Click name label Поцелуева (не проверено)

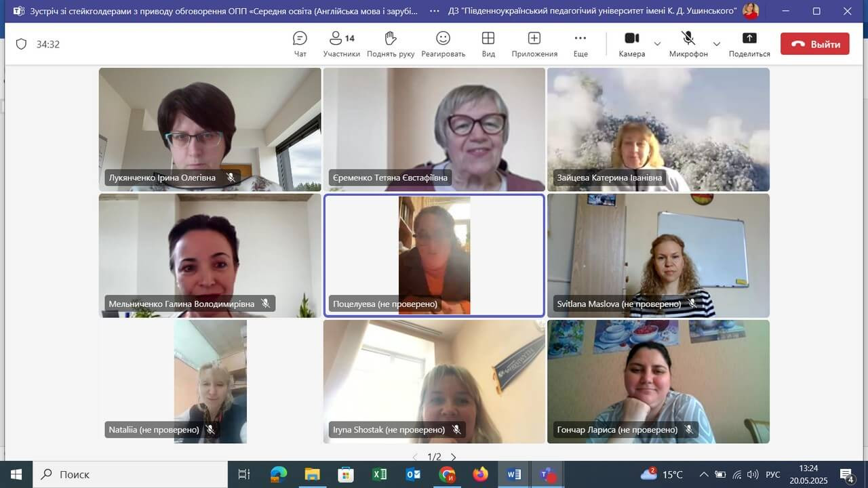(384, 304)
